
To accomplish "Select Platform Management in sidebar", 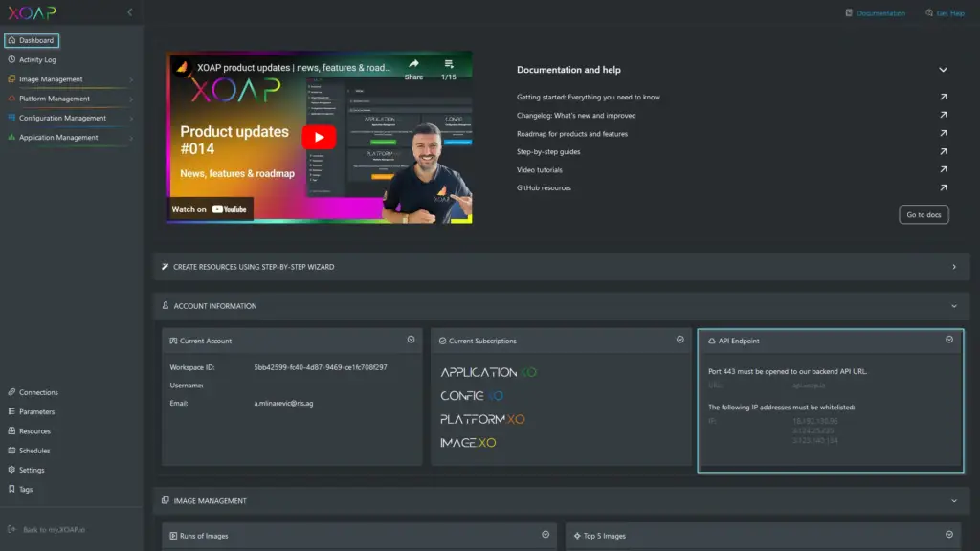I will [55, 99].
